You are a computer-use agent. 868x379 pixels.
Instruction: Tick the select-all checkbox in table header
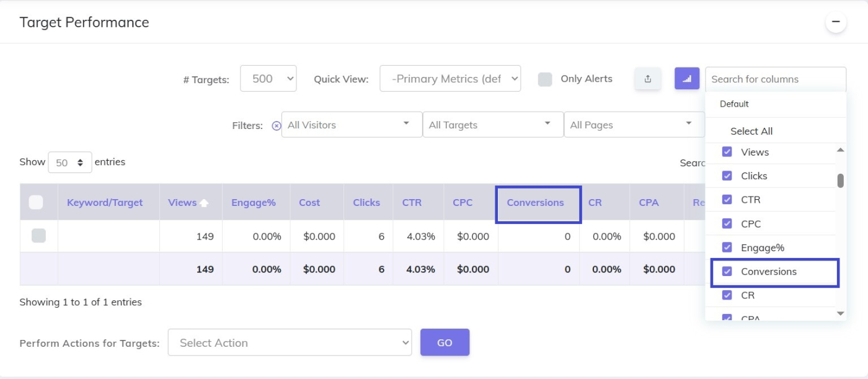[x=36, y=202]
